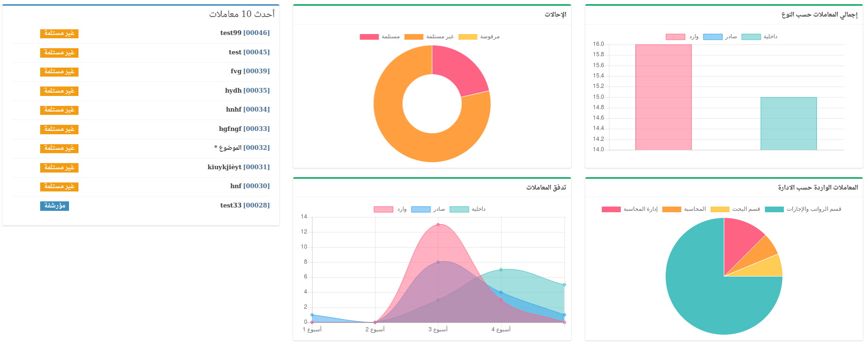Hide قسم الرواتب والإجازات in pie chart legend

click(803, 209)
